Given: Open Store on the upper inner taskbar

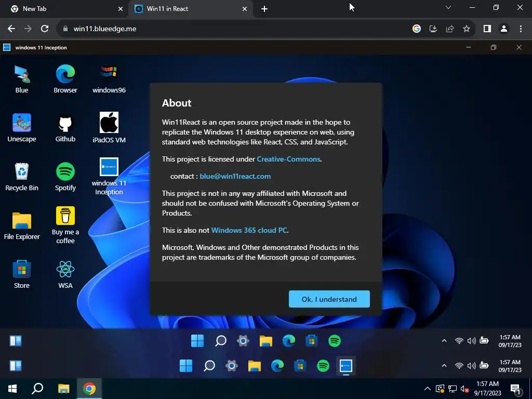Looking at the screenshot, I should click(312, 341).
